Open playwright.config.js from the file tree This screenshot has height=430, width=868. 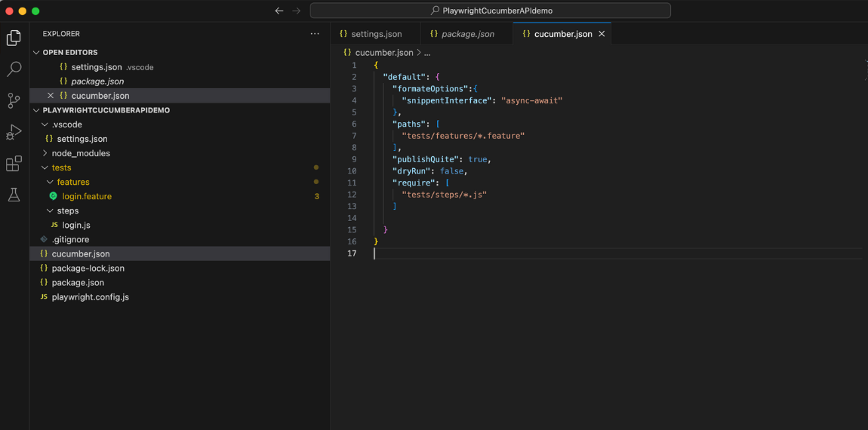[90, 296]
